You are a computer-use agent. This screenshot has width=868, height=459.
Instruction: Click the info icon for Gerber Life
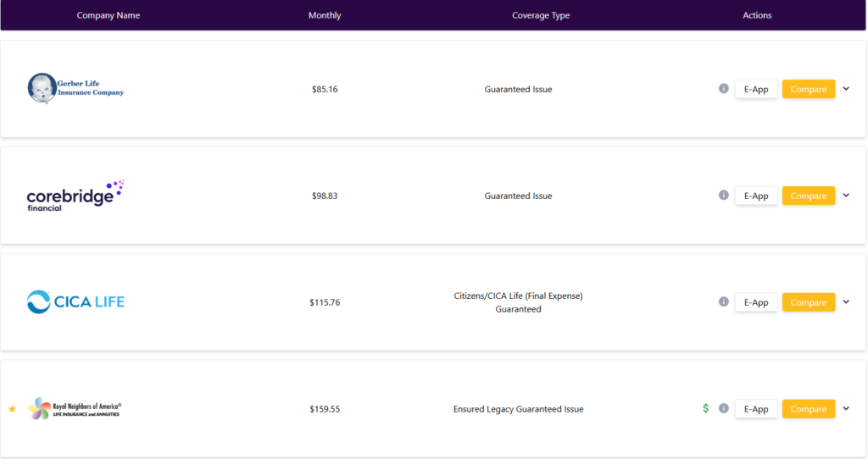point(724,88)
